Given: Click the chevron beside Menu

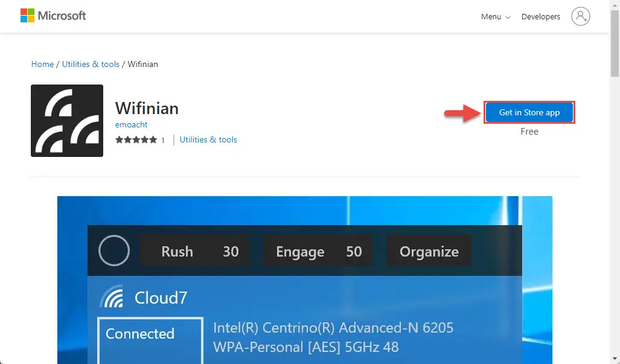Looking at the screenshot, I should pyautogui.click(x=508, y=18).
